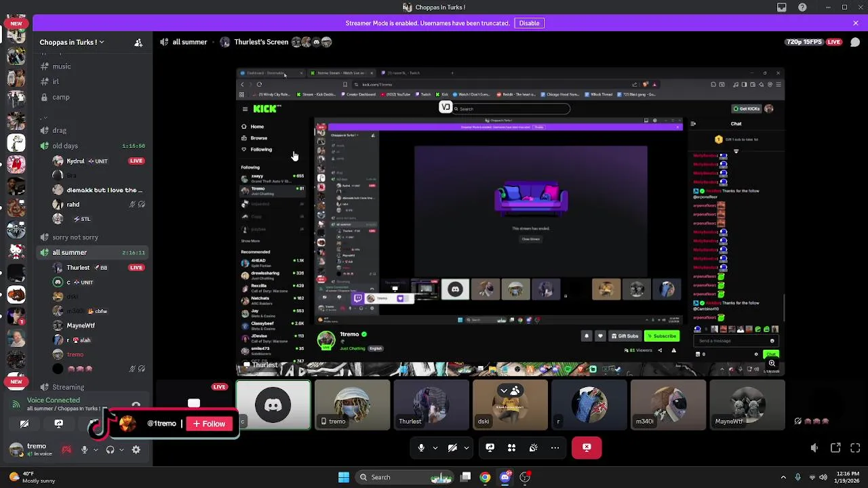Viewport: 868px width, 488px height.
Task: Click tremo user avatar in user panel
Action: (x=16, y=449)
